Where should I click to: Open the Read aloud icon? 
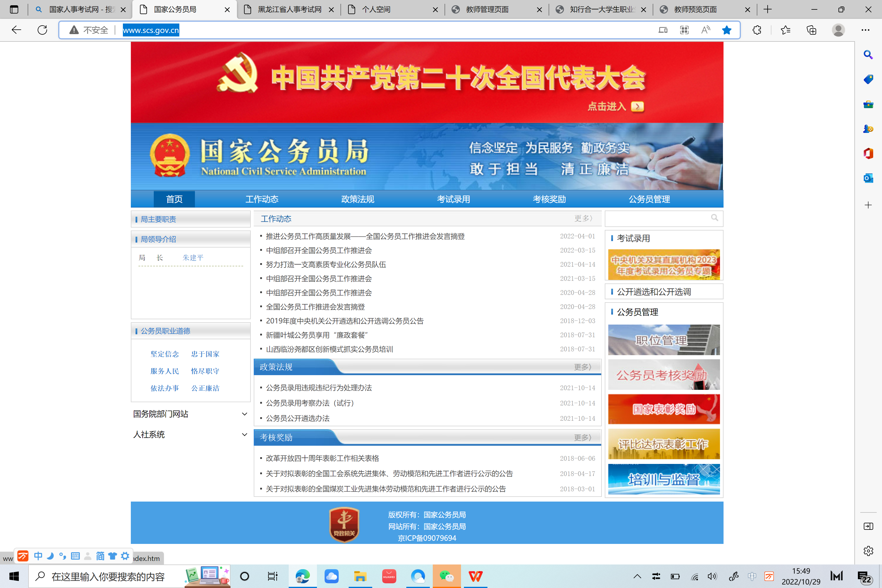(705, 30)
